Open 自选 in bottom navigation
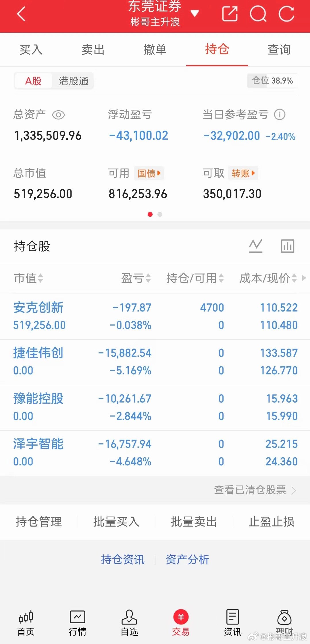The image size is (310, 644). pyautogui.click(x=129, y=622)
